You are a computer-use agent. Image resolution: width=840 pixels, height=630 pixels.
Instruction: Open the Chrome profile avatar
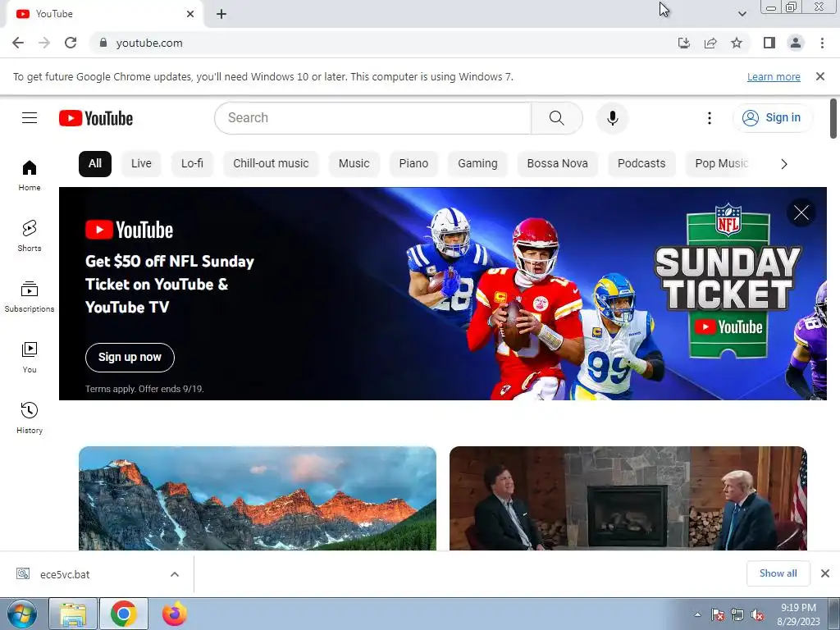[x=796, y=43]
